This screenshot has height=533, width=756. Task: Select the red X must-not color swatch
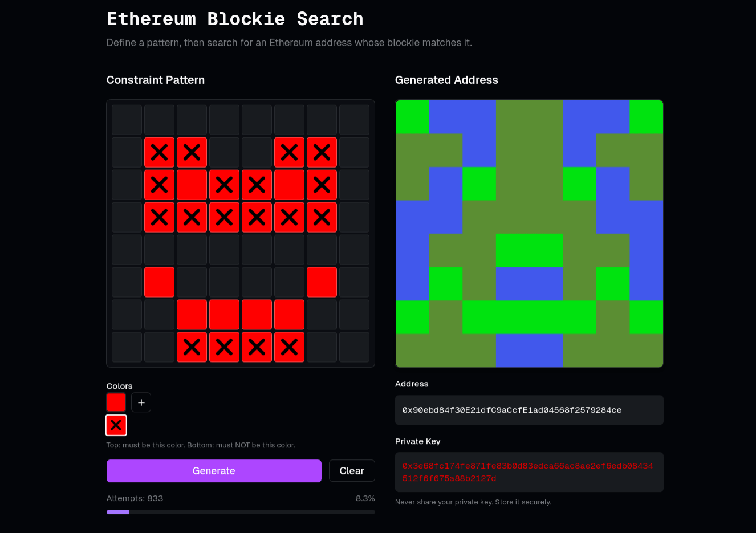tap(116, 425)
